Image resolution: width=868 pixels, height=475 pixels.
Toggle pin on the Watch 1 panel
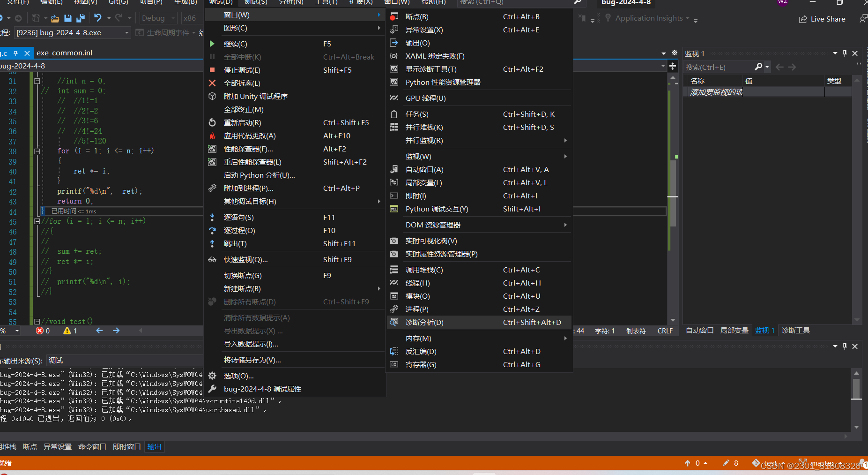[845, 53]
